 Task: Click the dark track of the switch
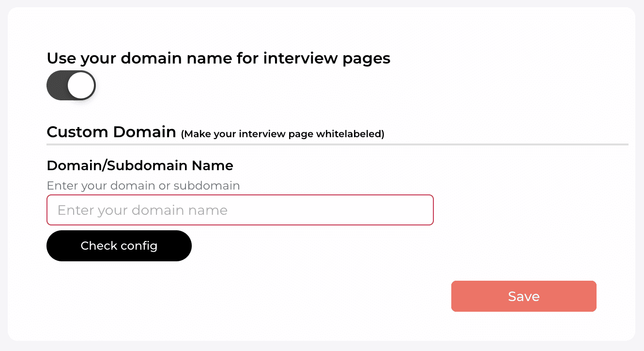click(57, 86)
